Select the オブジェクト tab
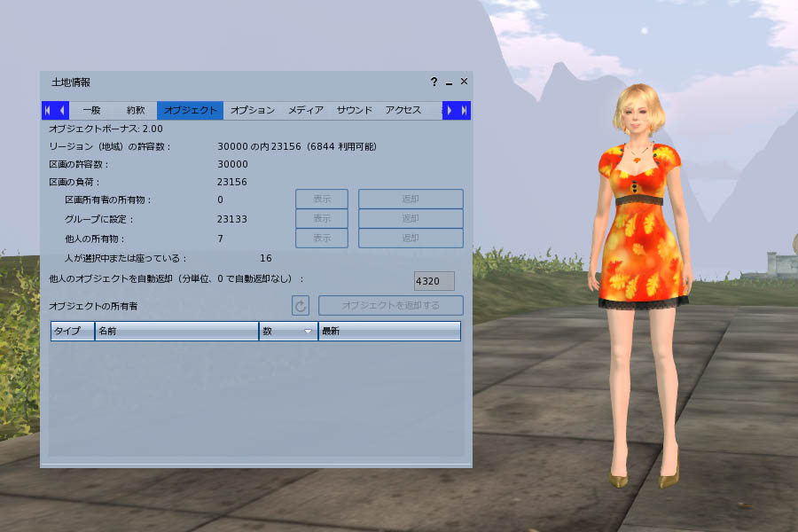The height and width of the screenshot is (532, 798). pyautogui.click(x=191, y=111)
